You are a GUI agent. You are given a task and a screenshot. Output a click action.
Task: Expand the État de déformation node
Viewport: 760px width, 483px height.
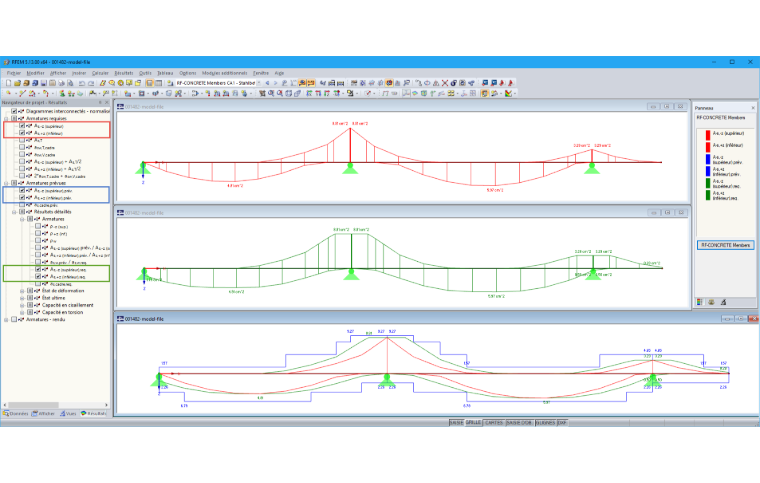point(22,291)
